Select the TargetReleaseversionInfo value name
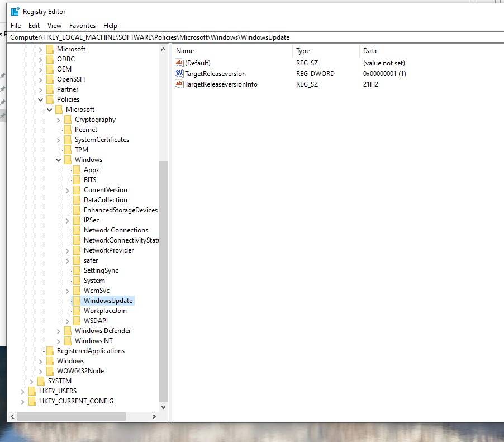This screenshot has height=442, width=504. coord(221,84)
